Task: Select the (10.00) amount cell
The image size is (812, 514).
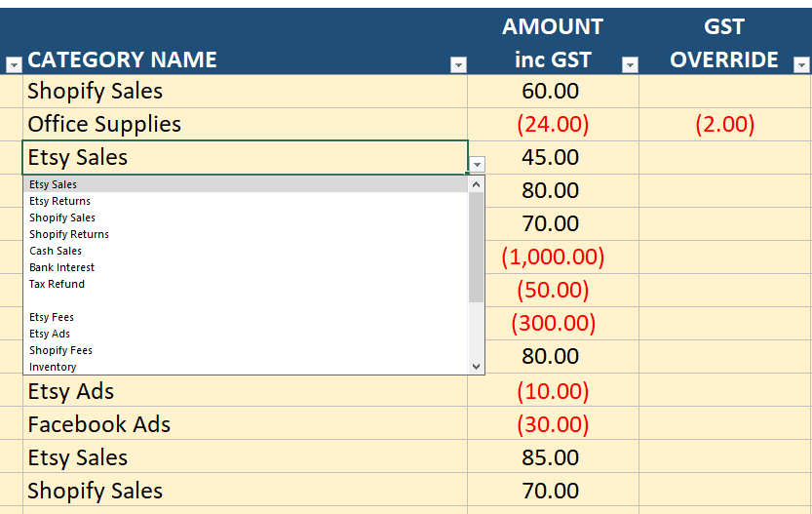Action: (x=553, y=391)
